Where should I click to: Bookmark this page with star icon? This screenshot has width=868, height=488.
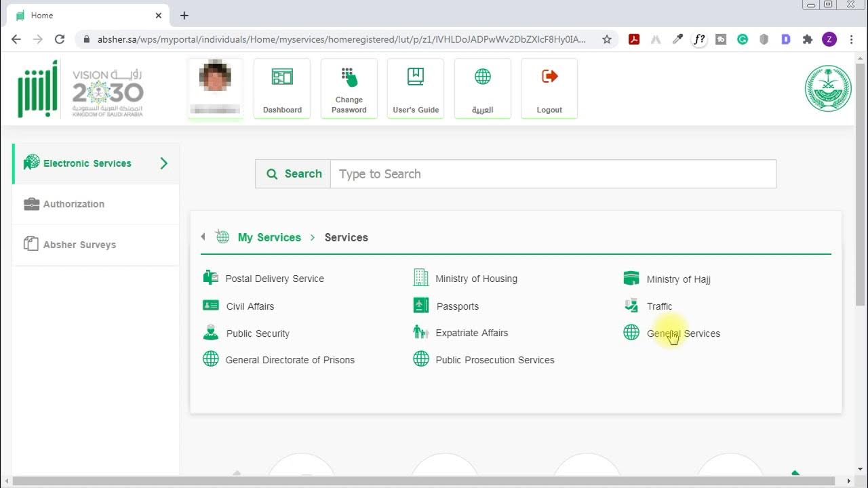pyautogui.click(x=607, y=39)
